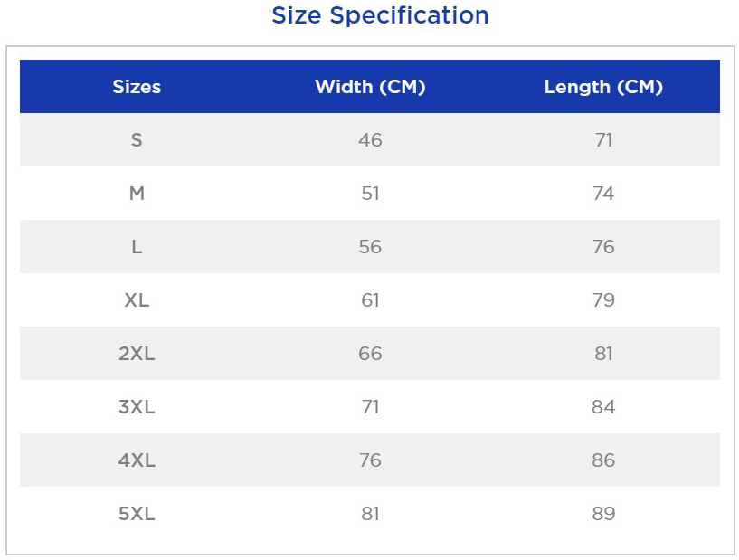Select length value 84 for size 3XL
Screen dimensions: 739x560
pyautogui.click(x=603, y=407)
